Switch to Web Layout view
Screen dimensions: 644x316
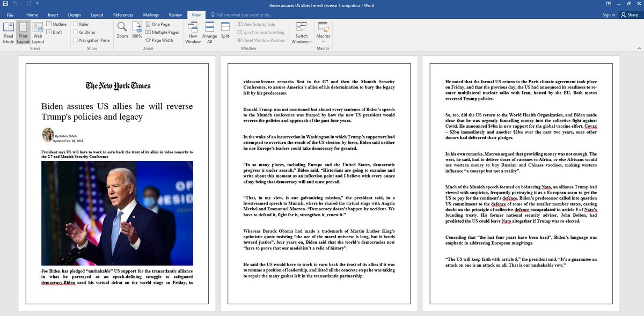tap(38, 32)
